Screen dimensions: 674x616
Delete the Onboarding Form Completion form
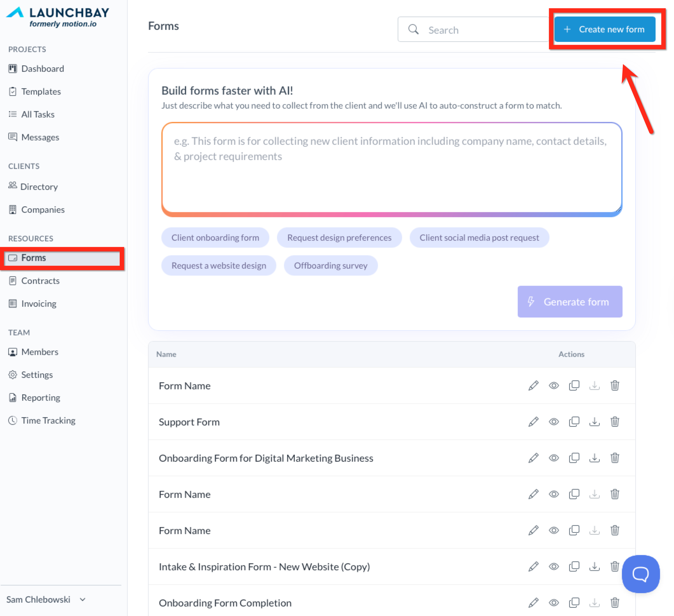(615, 602)
